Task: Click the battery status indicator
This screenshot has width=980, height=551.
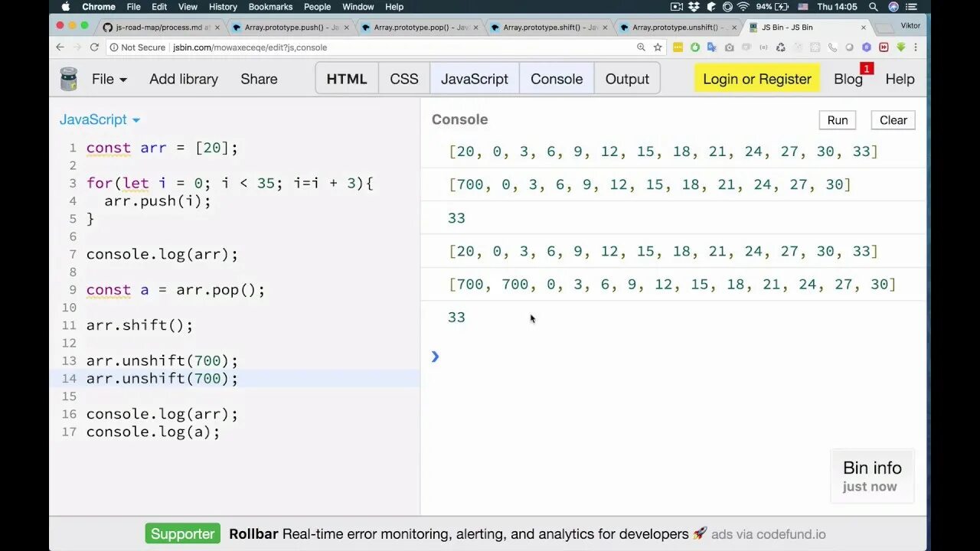Action: pos(772,7)
